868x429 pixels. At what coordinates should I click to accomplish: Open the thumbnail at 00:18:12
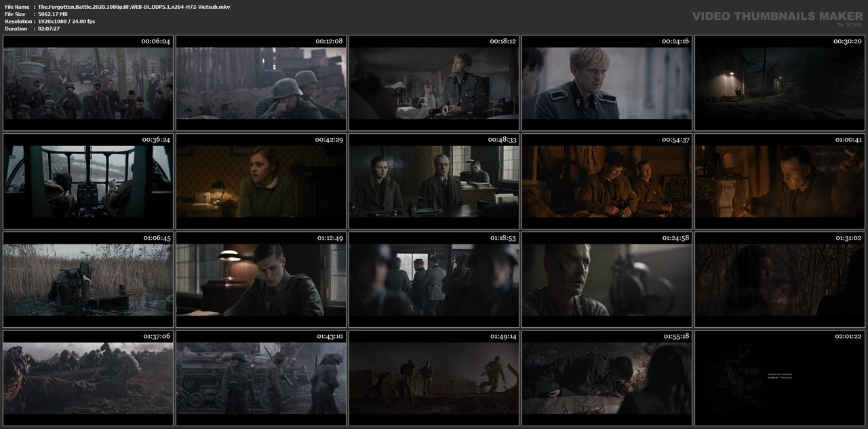pos(434,83)
